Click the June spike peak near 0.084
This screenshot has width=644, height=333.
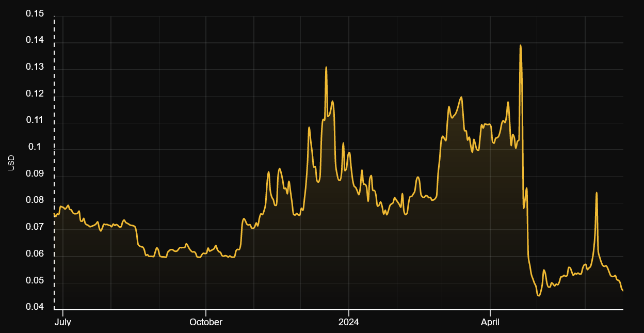(597, 193)
